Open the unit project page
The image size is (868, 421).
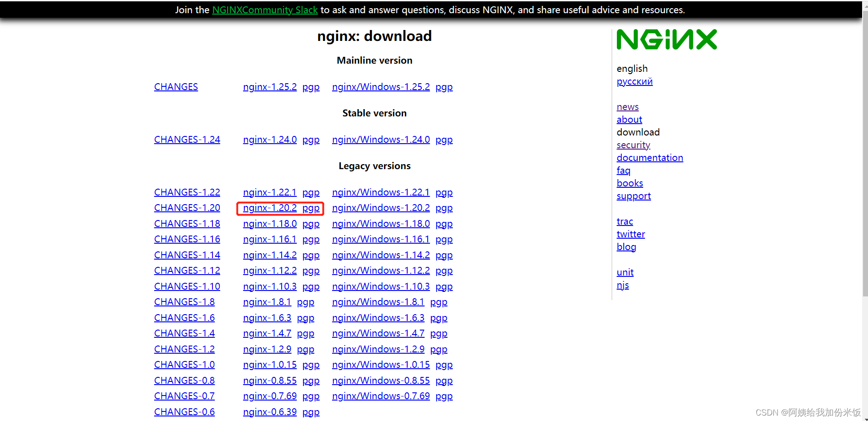tap(625, 272)
